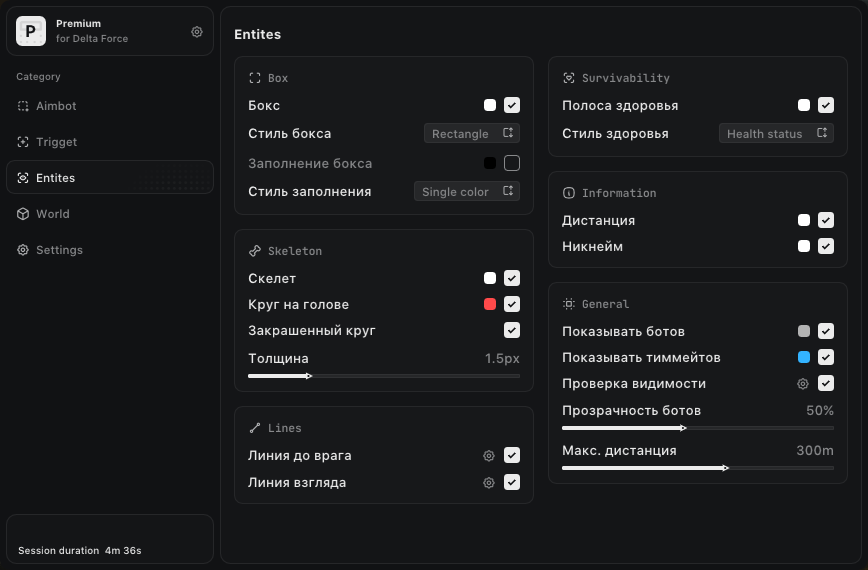Click the Settings gear sidebar icon

(23, 250)
